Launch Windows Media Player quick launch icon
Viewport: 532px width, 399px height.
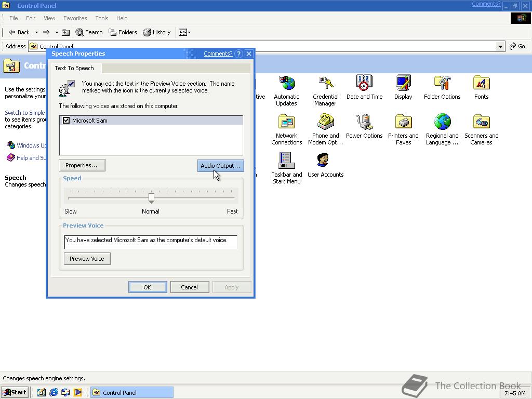tap(78, 392)
